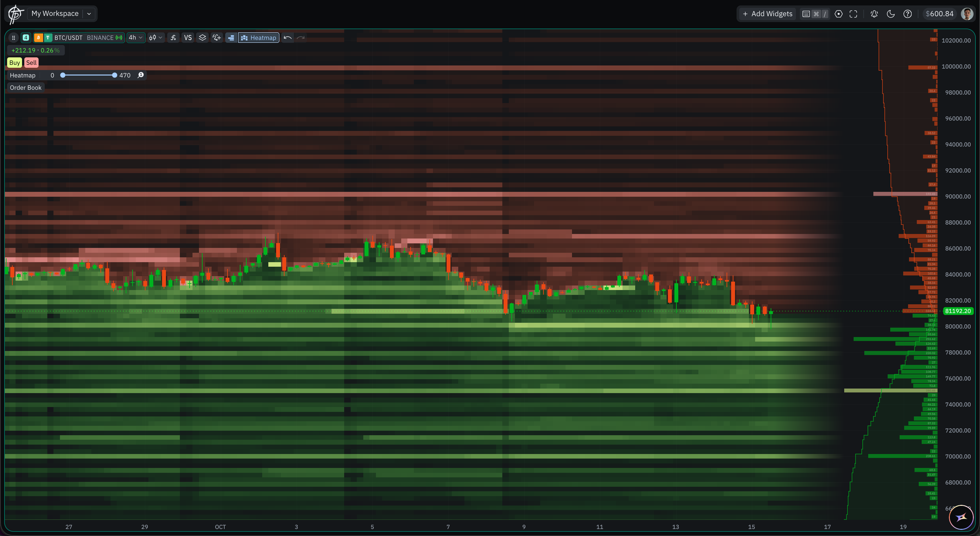Click the VS compare symbols button
The image size is (980, 536).
188,38
